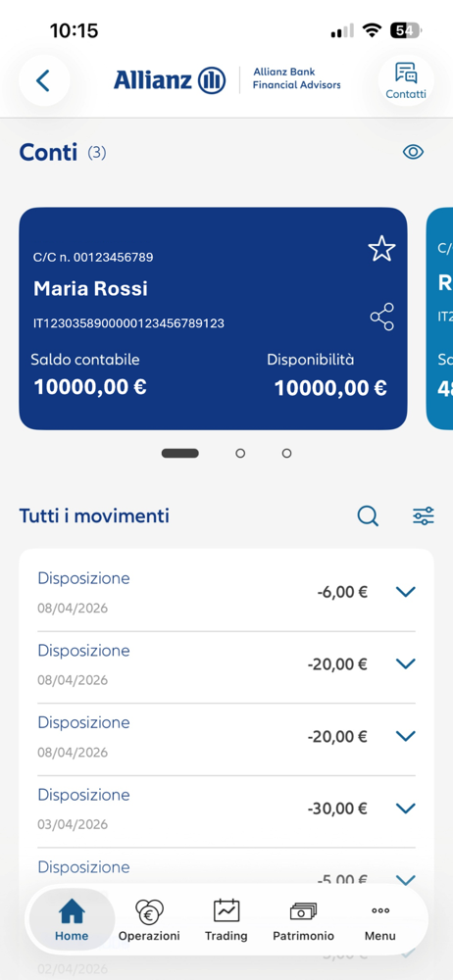Viewport: 453px width, 980px height.
Task: Expand the -6,00 € Disposizione entry
Action: point(226,592)
